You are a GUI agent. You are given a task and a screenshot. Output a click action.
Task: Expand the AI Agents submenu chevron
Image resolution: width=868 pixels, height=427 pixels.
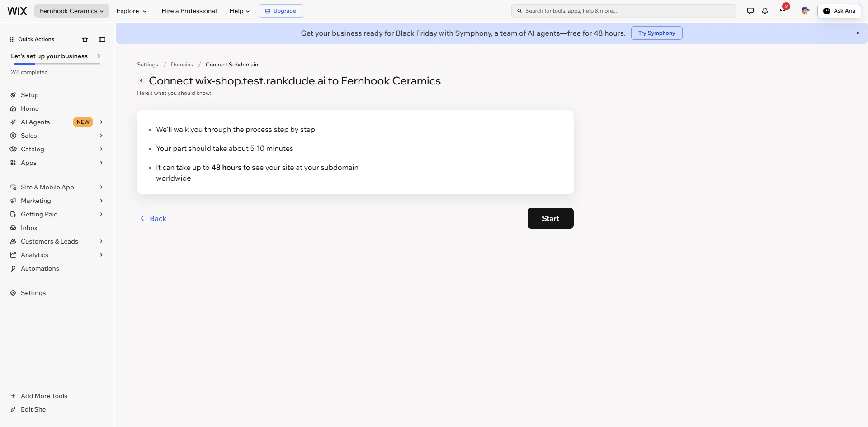(101, 122)
